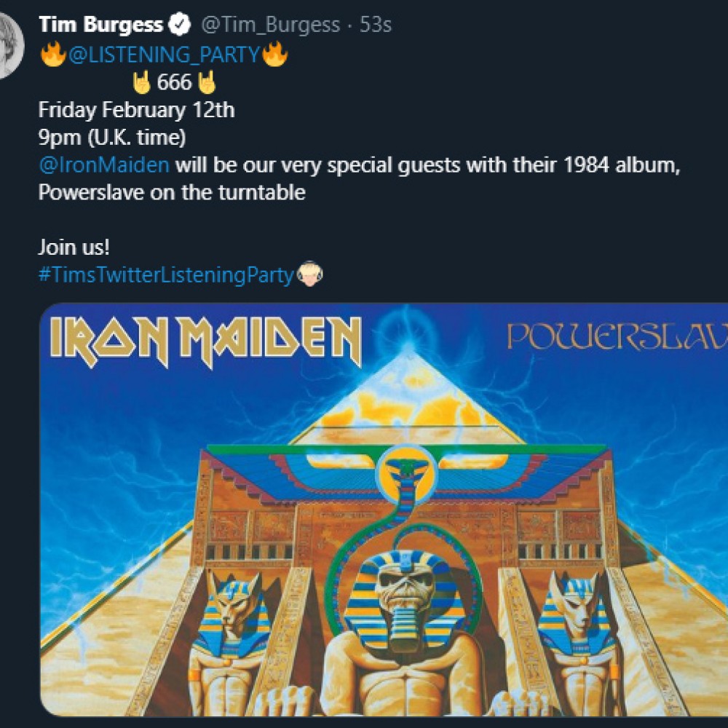Click the rock-horns emoji left of 666
Viewport: 728px width, 728px height.
point(142,82)
